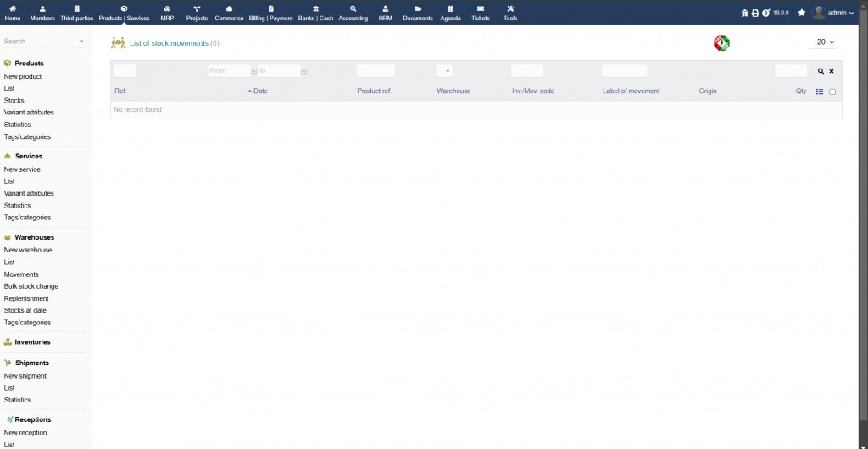Open the bookmarks star icon
This screenshot has height=449, width=868.
click(x=802, y=13)
